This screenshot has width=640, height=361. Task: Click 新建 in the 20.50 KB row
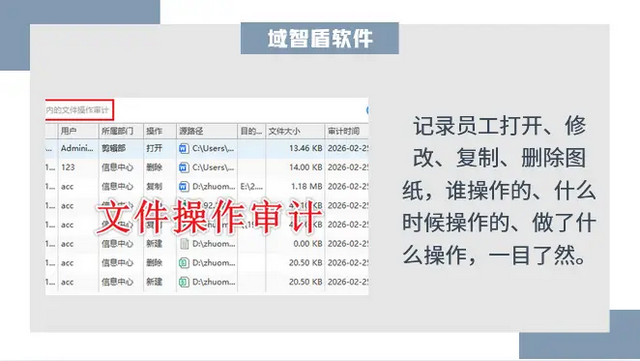pos(154,282)
